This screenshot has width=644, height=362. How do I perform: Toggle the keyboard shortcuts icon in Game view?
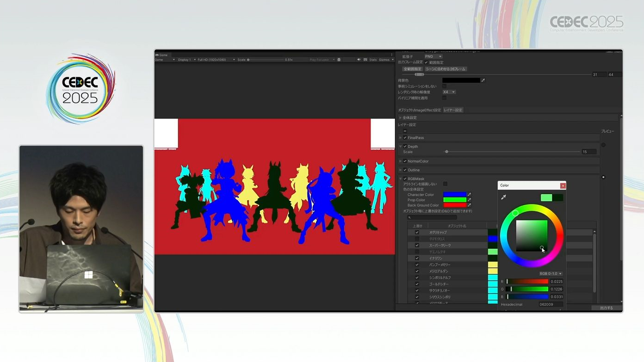(x=365, y=60)
